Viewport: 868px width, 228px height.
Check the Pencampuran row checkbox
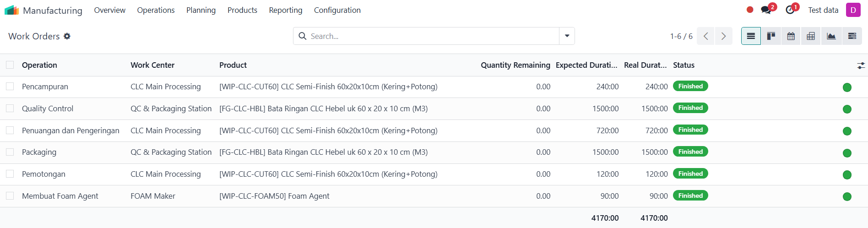tap(10, 87)
